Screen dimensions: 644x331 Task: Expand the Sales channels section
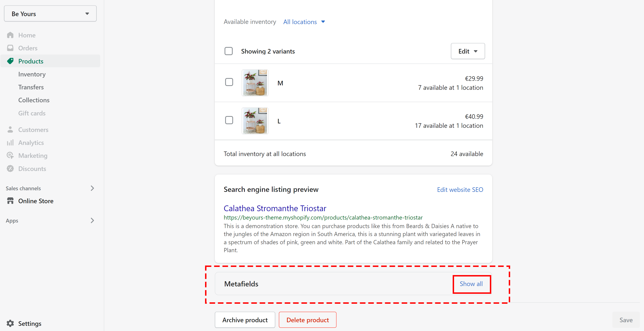pos(92,188)
